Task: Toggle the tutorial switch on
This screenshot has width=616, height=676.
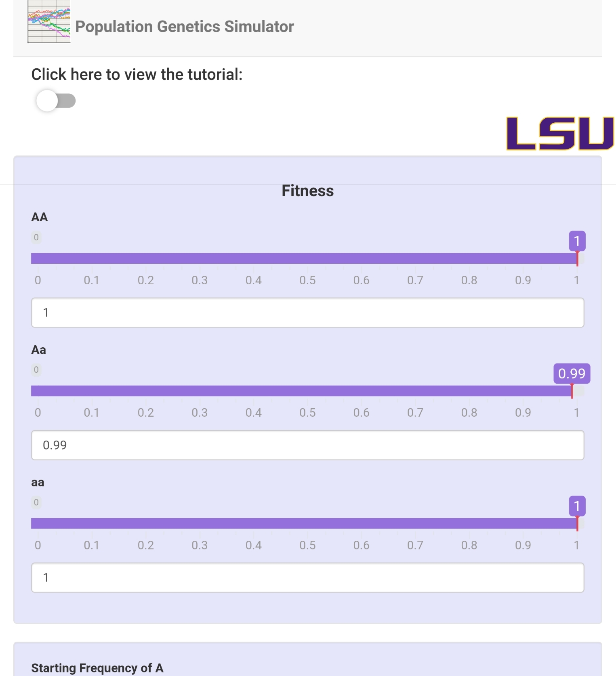Action: 56,101
